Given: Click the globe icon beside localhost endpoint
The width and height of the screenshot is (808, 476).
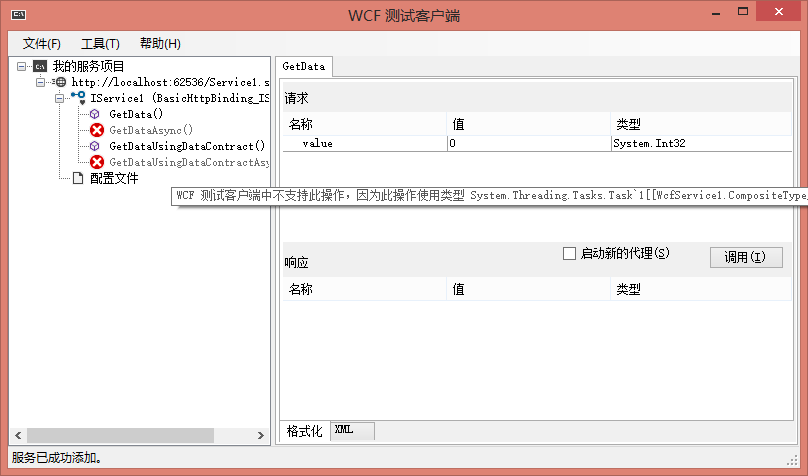Looking at the screenshot, I should pos(60,82).
